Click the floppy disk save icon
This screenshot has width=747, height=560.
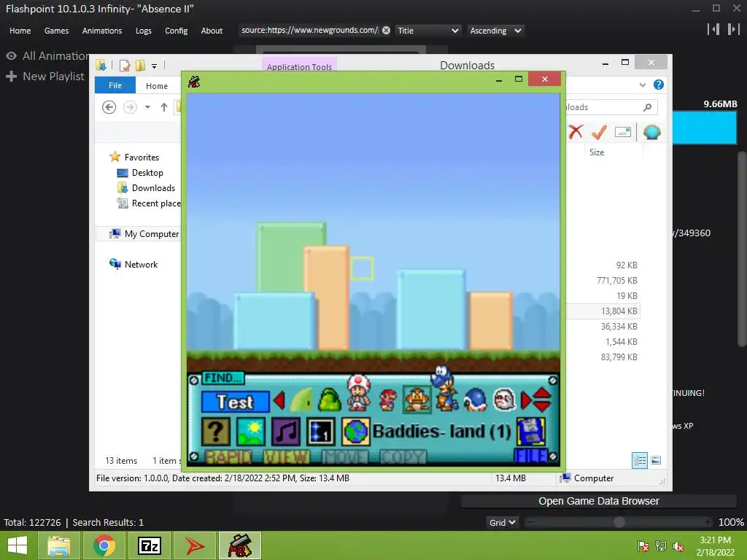point(531,432)
